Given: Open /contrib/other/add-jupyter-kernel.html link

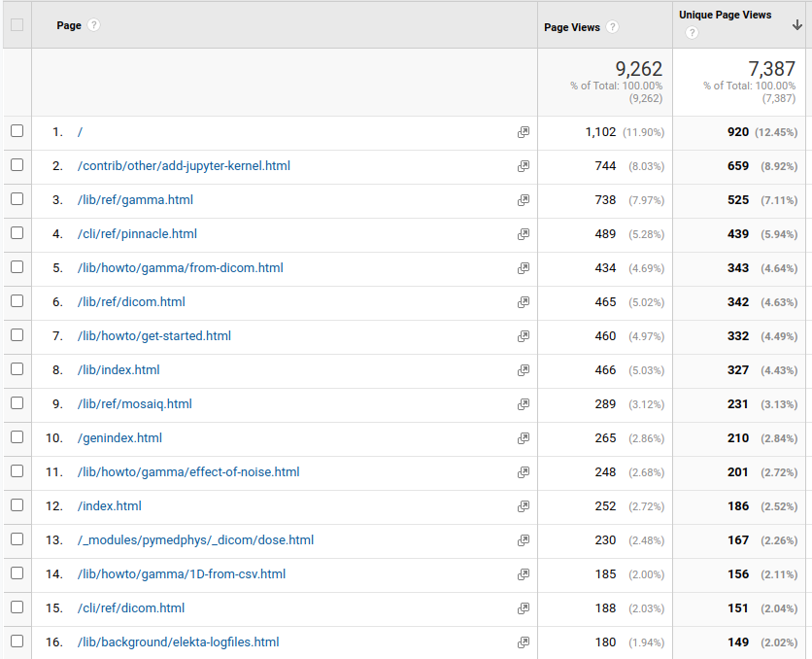Looking at the screenshot, I should tap(184, 166).
